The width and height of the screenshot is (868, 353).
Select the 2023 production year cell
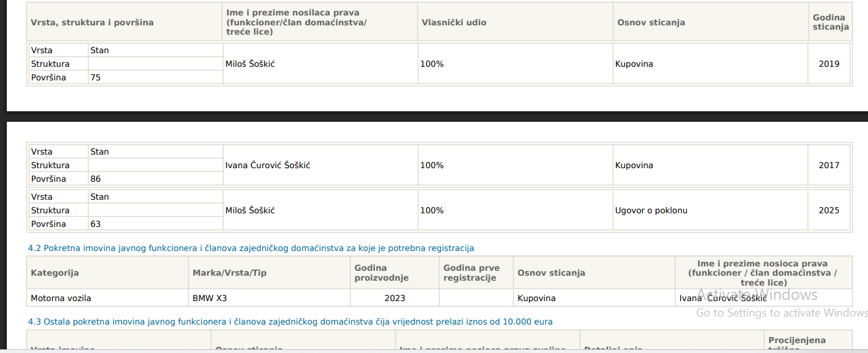pos(395,298)
